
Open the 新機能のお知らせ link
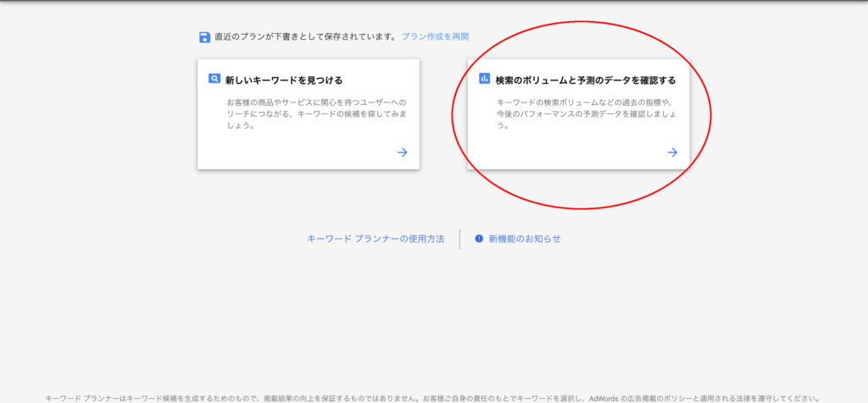coord(524,239)
